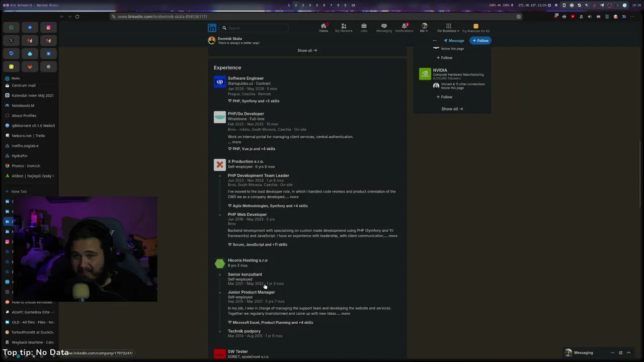Expand the PHP Web Developer description
This screenshot has width=644, height=362.
(x=392, y=236)
